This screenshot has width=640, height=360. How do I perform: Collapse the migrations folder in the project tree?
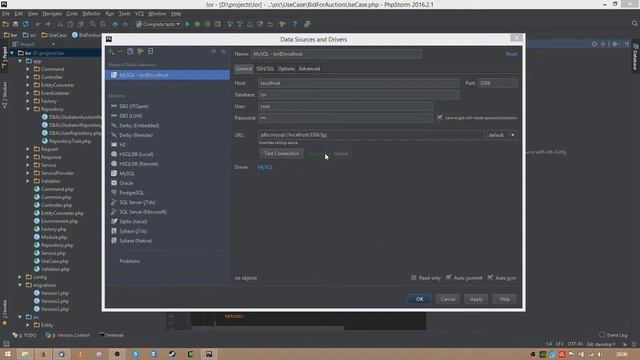(x=20, y=285)
